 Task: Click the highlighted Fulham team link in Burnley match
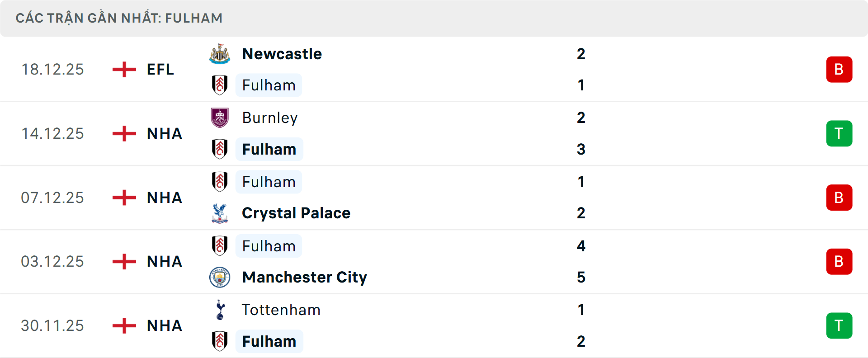point(269,149)
